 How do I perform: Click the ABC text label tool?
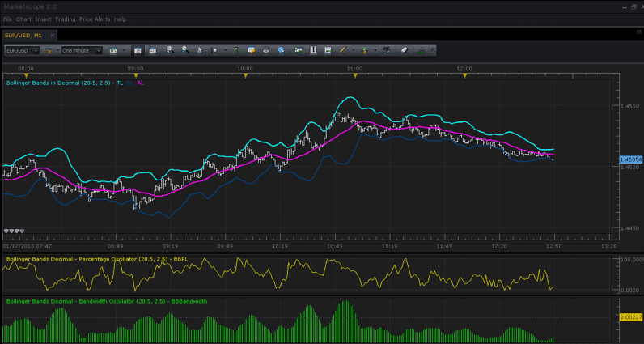[x=386, y=50]
